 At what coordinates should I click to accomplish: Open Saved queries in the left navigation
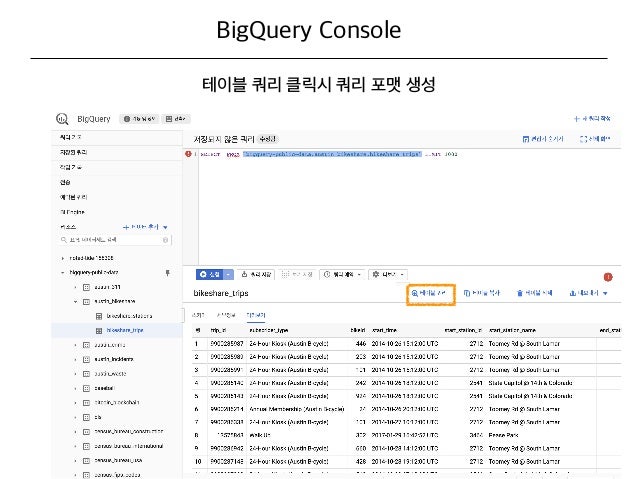73,152
